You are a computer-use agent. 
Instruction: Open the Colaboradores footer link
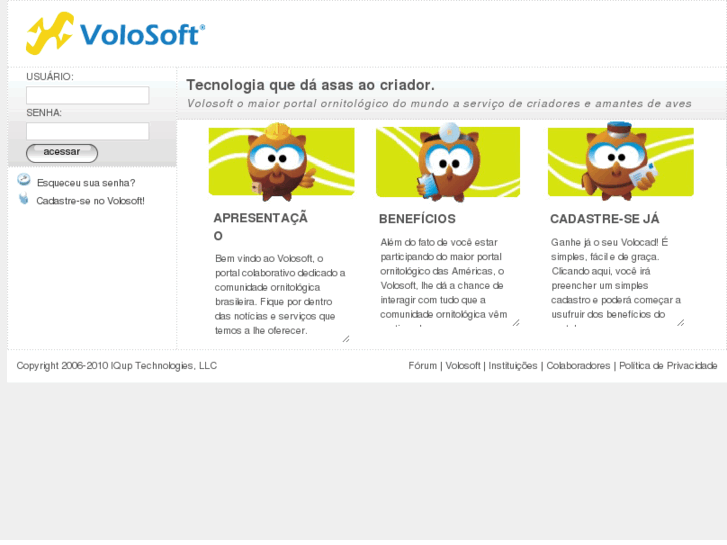578,366
